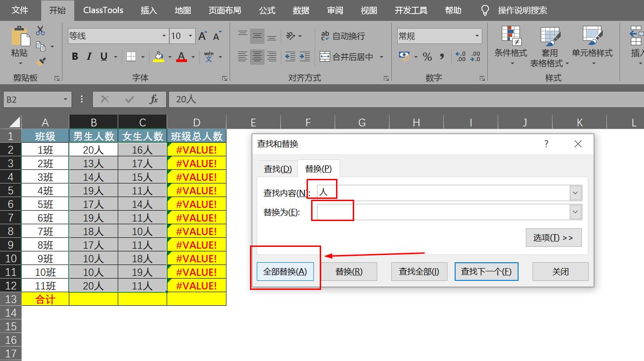Switch to the 查找(D) tab in dialog

point(278,169)
